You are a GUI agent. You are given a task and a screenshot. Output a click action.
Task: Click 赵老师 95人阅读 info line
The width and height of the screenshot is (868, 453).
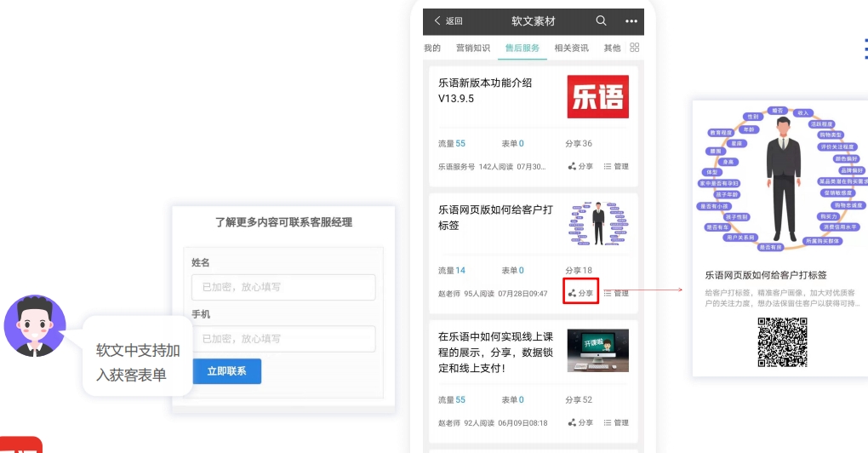pos(493,294)
